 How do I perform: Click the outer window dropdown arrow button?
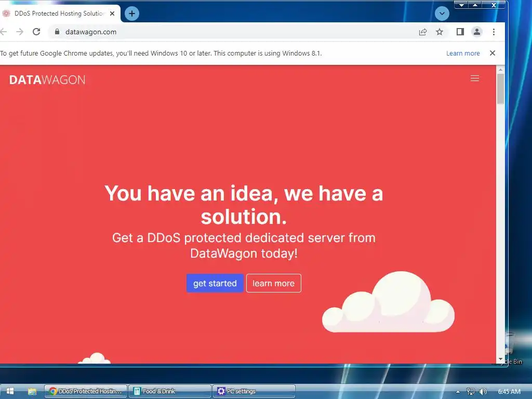[461, 5]
